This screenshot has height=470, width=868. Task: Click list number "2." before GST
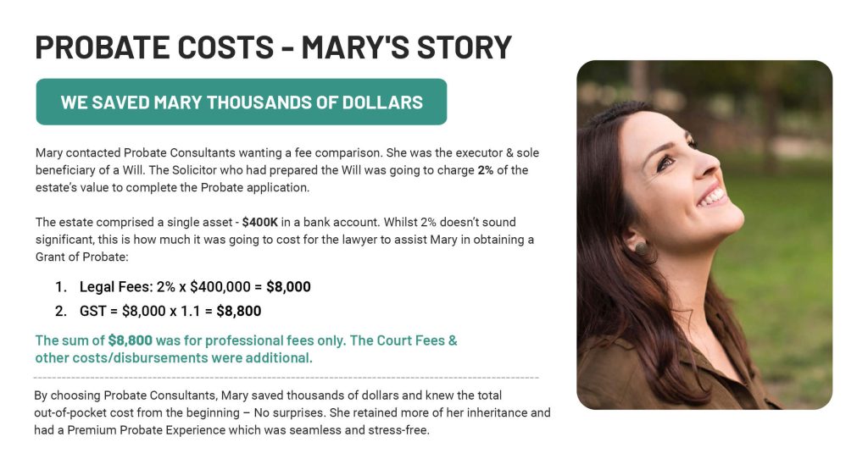point(61,311)
